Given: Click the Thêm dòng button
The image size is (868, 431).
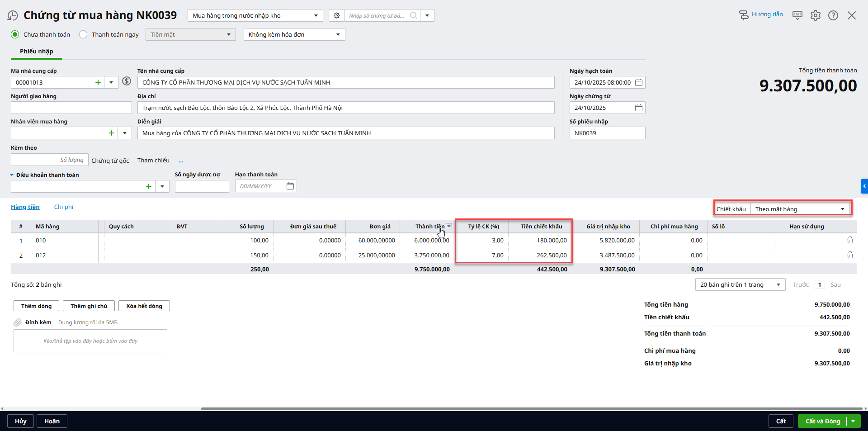Looking at the screenshot, I should coord(36,306).
